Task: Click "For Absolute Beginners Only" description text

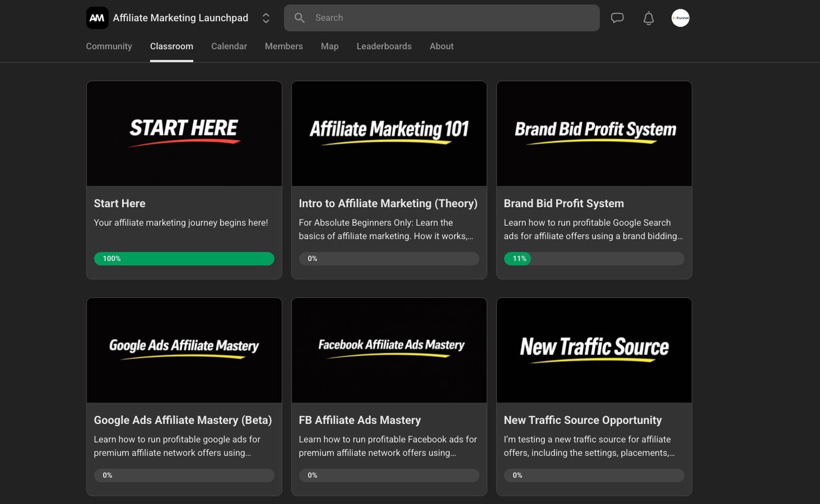Action: point(386,230)
